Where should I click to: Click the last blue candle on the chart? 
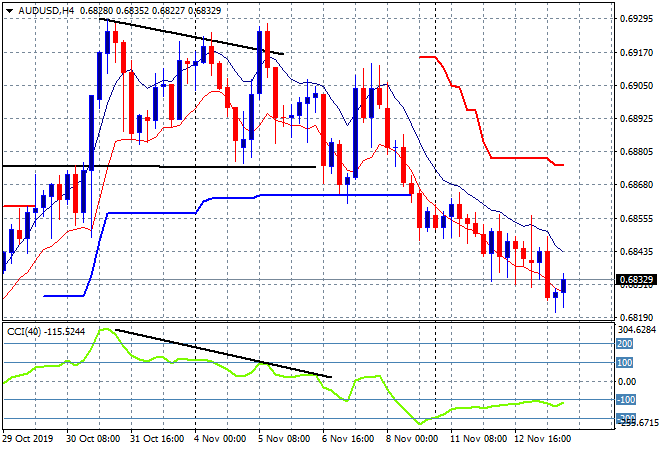click(564, 284)
